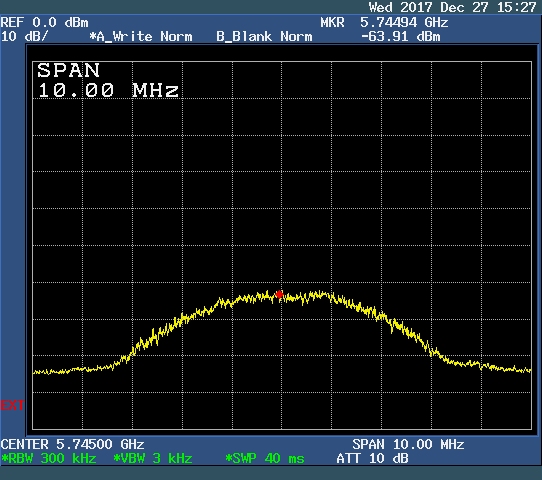Select the 10 dB/ scale label
This screenshot has width=542, height=480.
pos(24,36)
